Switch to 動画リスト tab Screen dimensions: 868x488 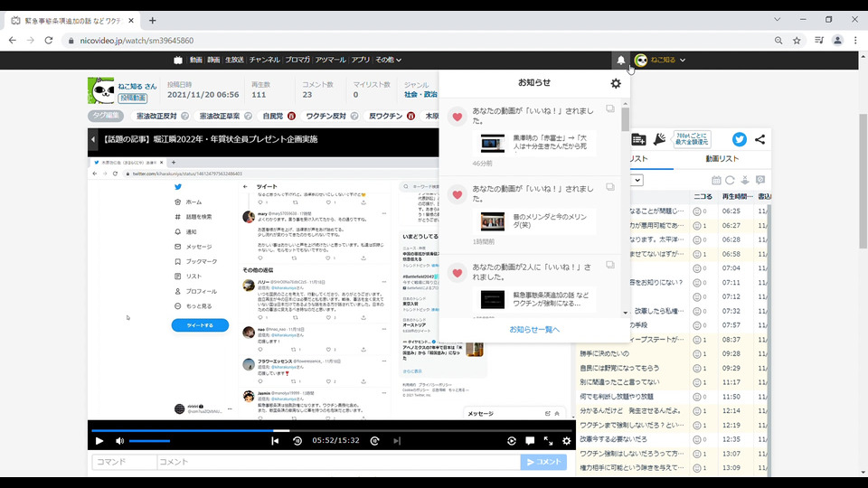pos(722,159)
